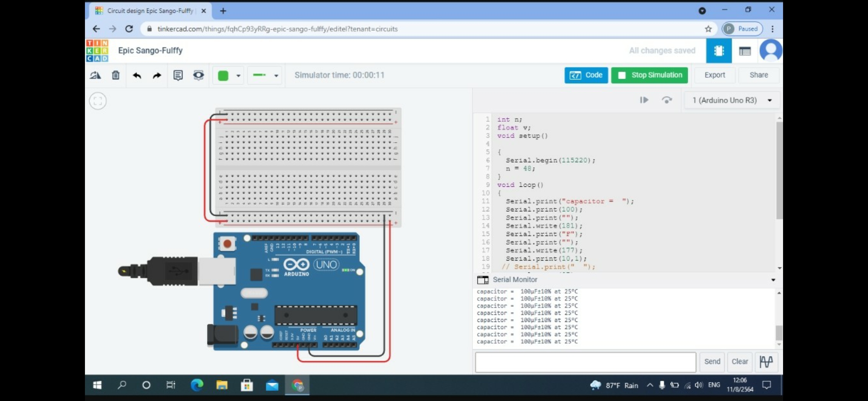The width and height of the screenshot is (868, 401).
Task: Stop the running simulation
Action: (x=650, y=75)
